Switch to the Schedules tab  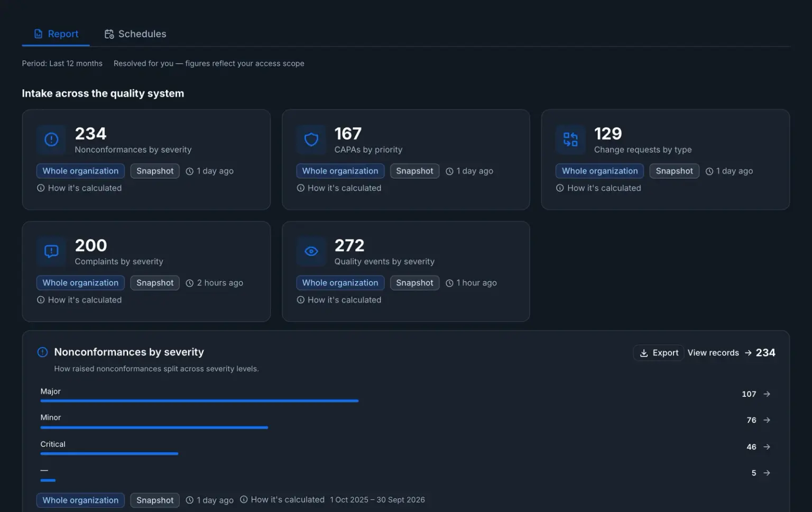point(135,34)
